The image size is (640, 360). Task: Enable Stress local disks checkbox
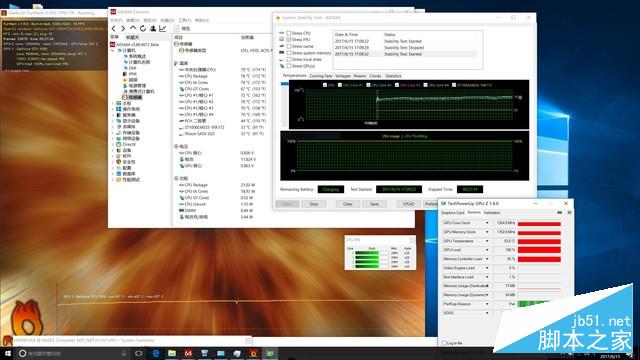pos(289,59)
